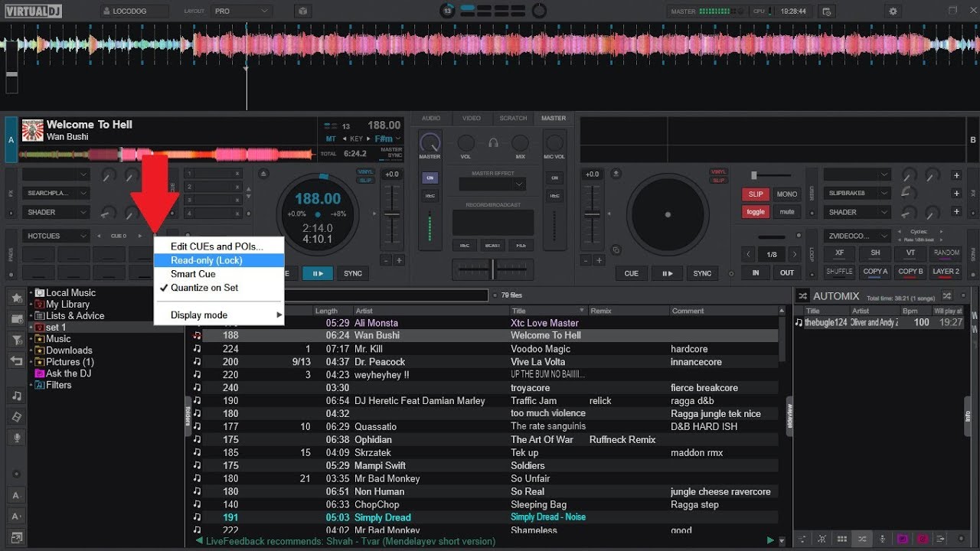The image size is (980, 551).
Task: Toggle the MONO button on deck B
Action: pyautogui.click(x=787, y=194)
